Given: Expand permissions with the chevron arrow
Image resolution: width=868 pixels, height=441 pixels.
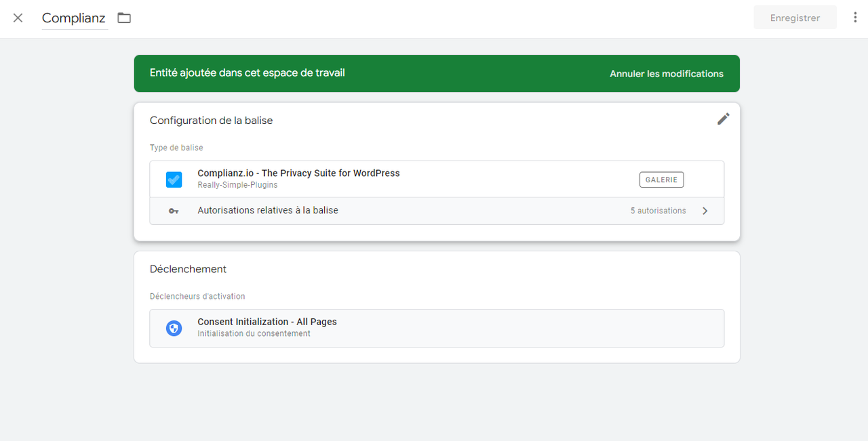Looking at the screenshot, I should coord(705,211).
